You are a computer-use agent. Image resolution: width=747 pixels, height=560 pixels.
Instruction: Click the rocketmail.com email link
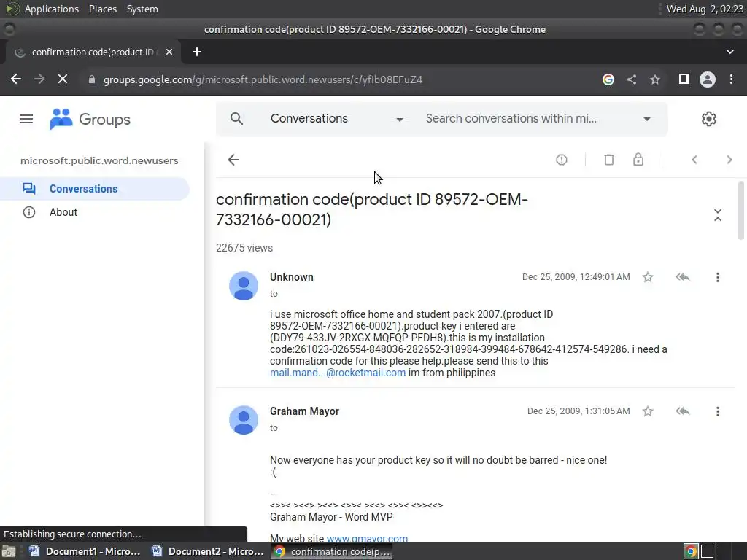(338, 373)
